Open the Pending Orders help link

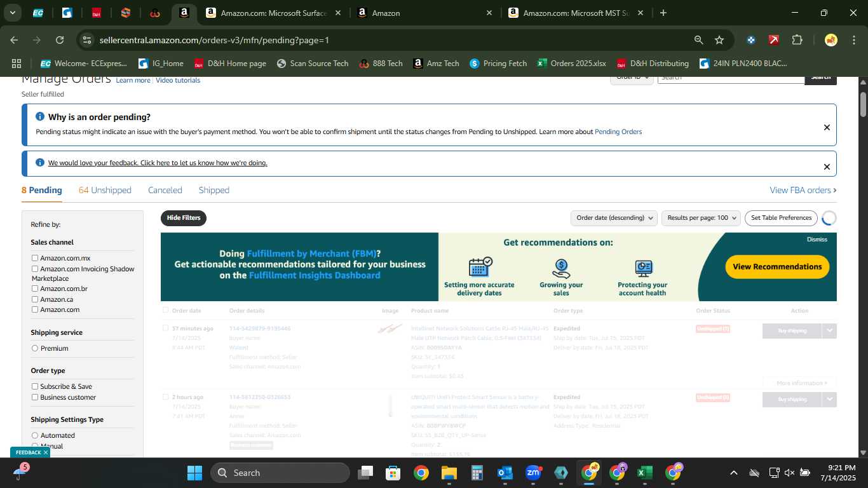click(x=618, y=132)
